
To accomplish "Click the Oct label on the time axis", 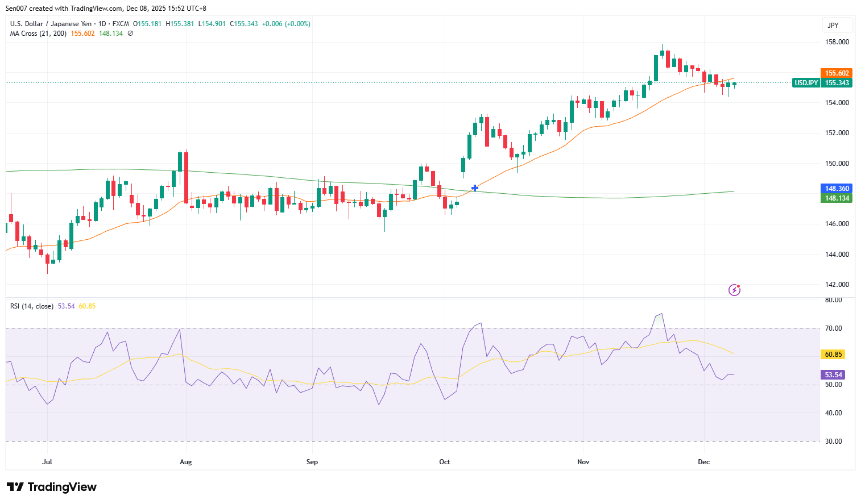I will 444,462.
